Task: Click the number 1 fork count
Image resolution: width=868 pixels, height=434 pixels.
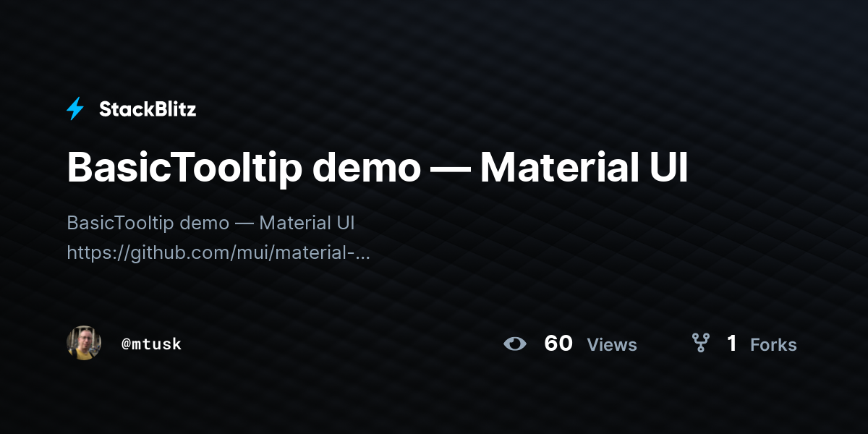Action: pyautogui.click(x=732, y=344)
